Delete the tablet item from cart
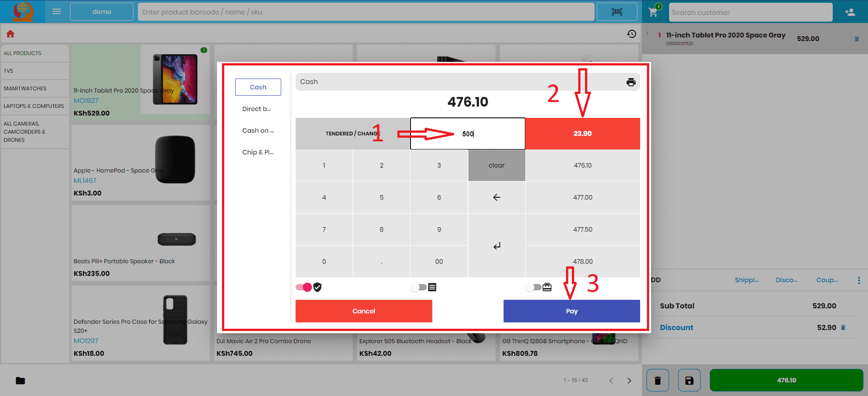The height and width of the screenshot is (396, 868). point(856,39)
